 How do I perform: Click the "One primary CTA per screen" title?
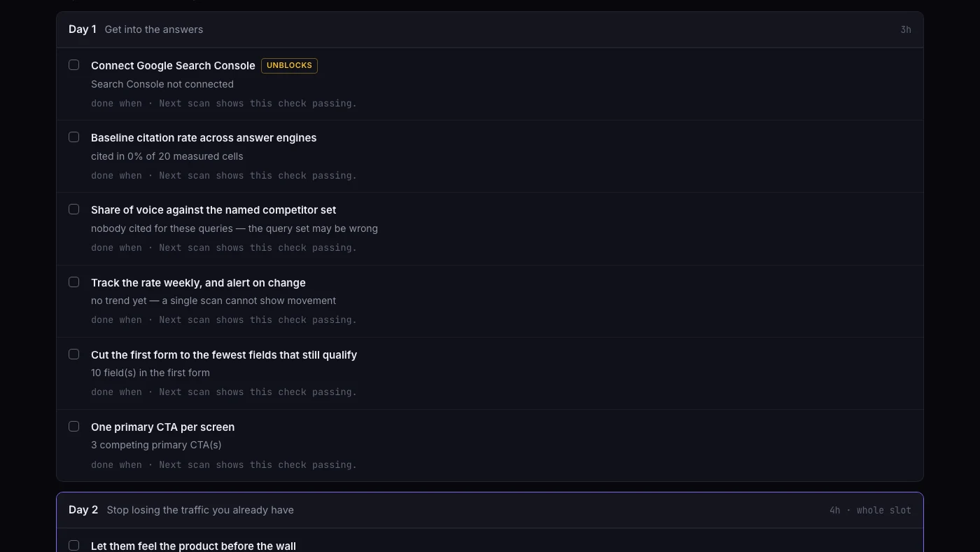pos(162,427)
